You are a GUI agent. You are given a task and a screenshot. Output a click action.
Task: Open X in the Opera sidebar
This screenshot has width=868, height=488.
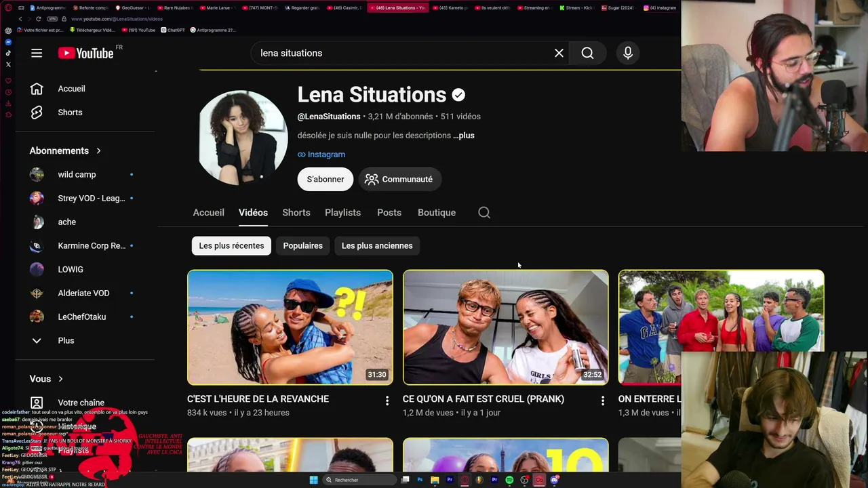[x=8, y=64]
